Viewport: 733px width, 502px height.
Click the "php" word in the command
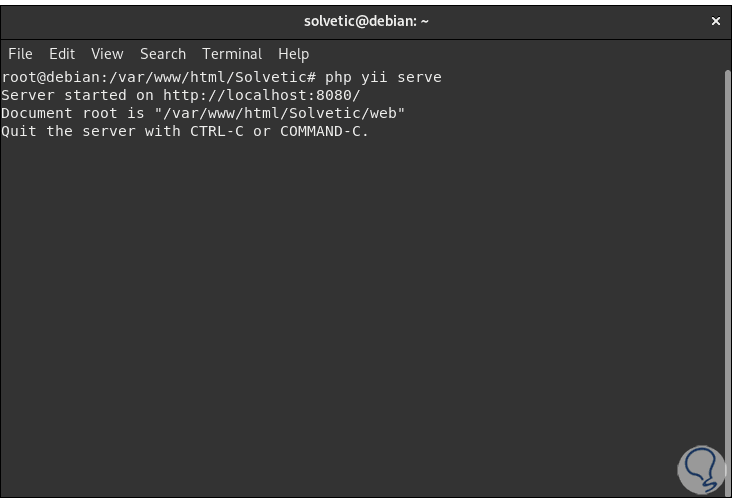coord(338,77)
